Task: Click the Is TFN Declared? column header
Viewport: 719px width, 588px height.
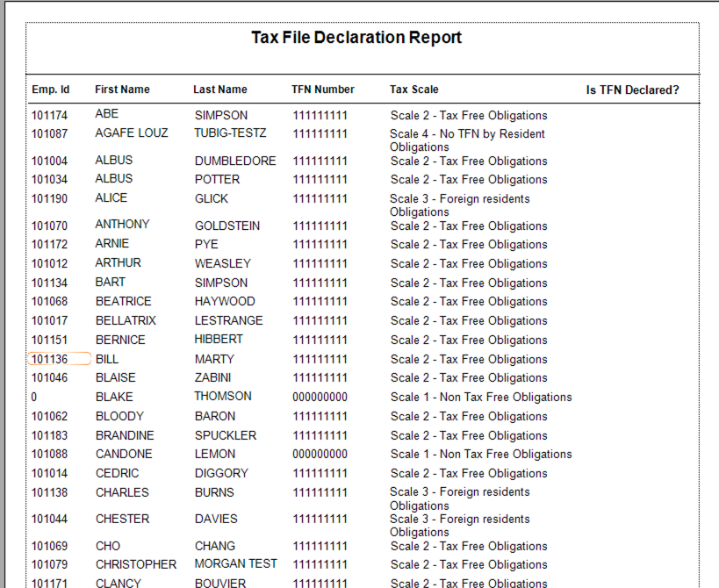Action: pos(632,90)
